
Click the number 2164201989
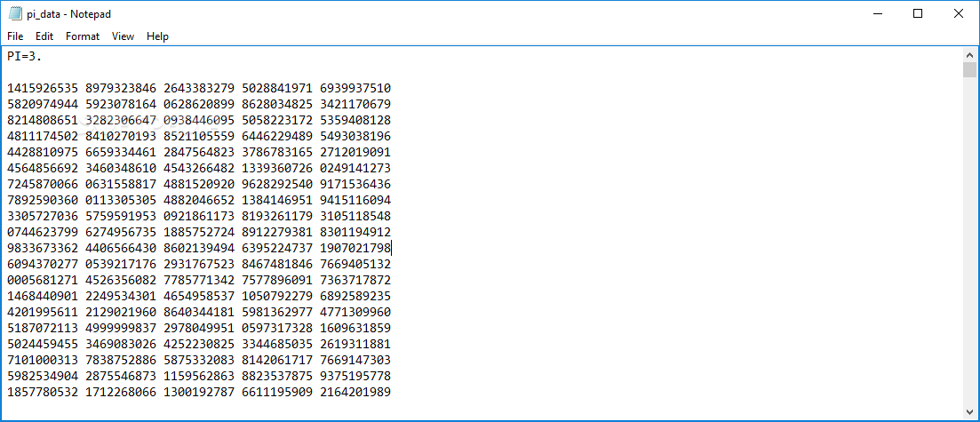pos(355,393)
